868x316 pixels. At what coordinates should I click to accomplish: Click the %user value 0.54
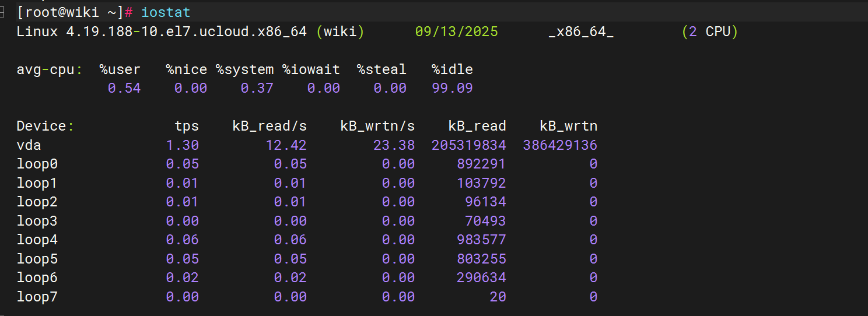(x=124, y=88)
